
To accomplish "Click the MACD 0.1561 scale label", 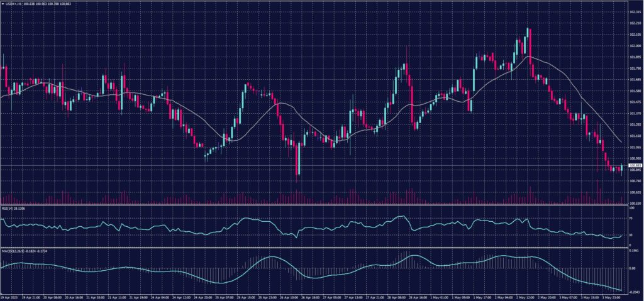I will (x=635, y=250).
